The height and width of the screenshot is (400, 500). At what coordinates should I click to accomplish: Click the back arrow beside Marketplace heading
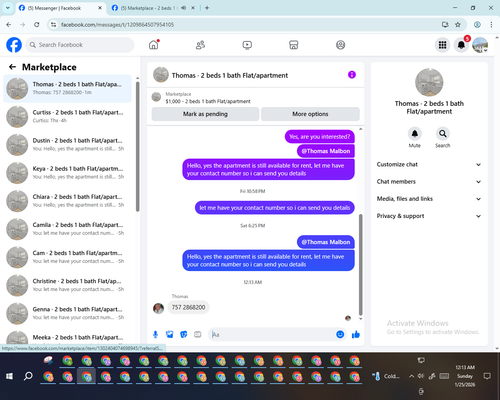pos(12,67)
